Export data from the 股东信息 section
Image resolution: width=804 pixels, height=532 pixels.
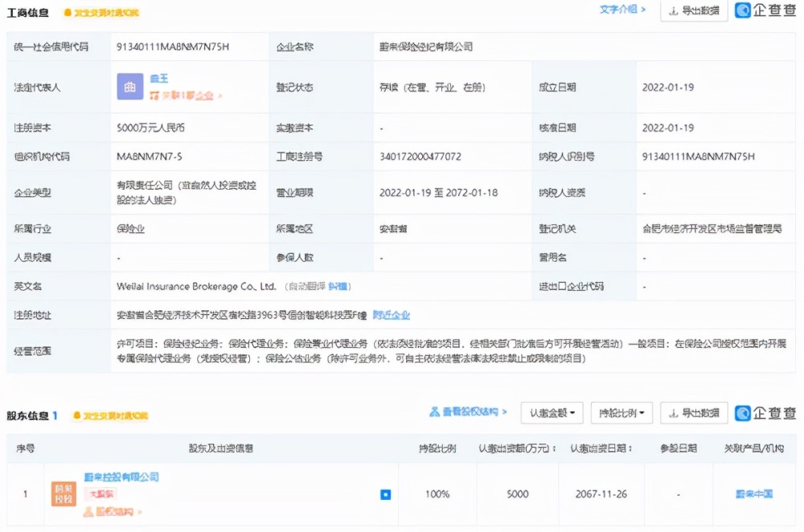(x=695, y=413)
